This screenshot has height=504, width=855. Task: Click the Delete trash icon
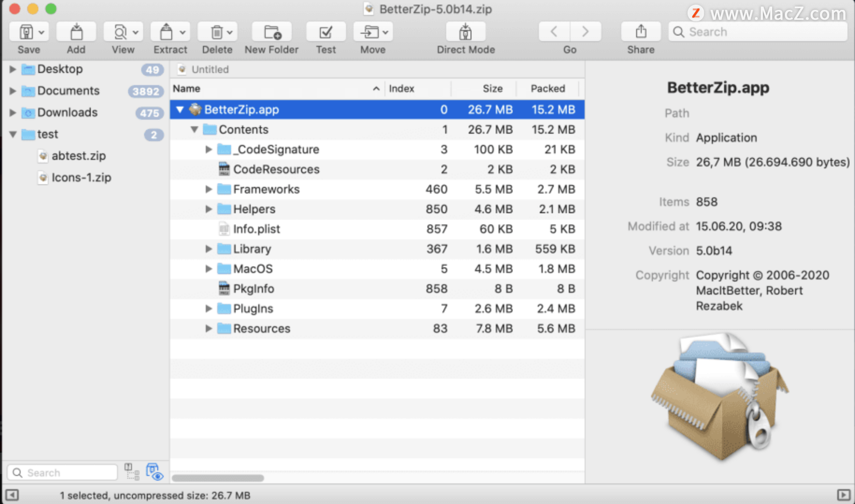pos(217,32)
